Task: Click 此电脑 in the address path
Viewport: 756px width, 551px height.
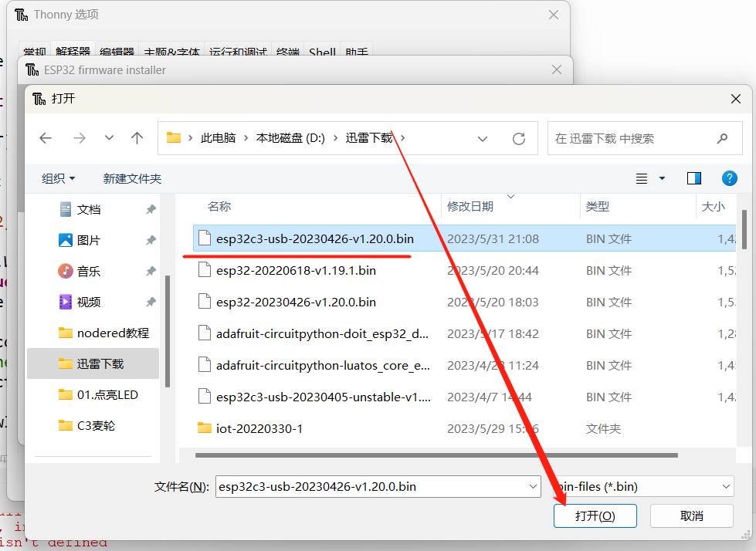Action: coord(218,138)
